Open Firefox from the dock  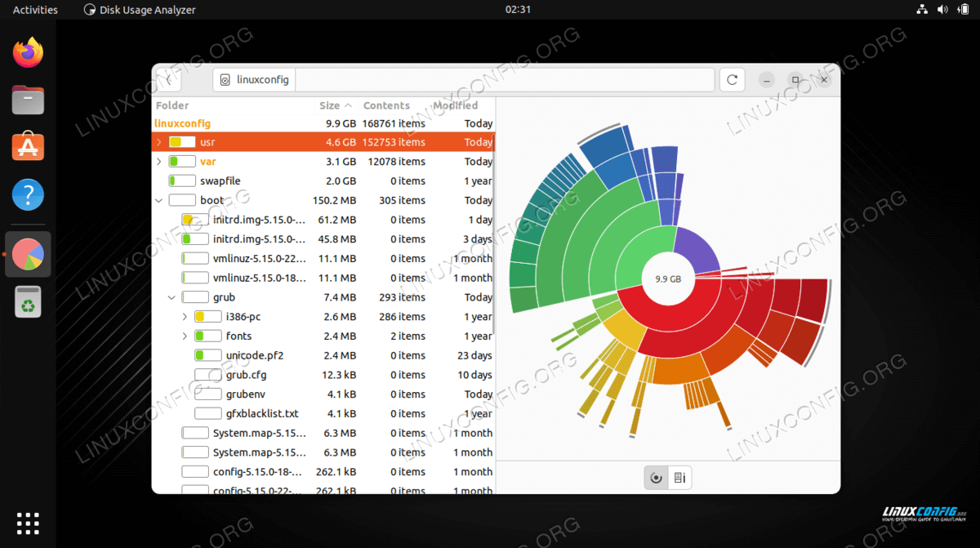coord(28,53)
